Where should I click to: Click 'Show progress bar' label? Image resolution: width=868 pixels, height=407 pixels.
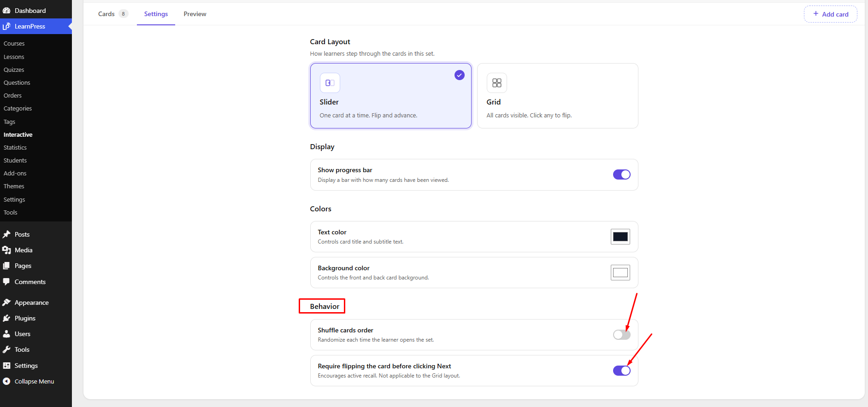345,170
